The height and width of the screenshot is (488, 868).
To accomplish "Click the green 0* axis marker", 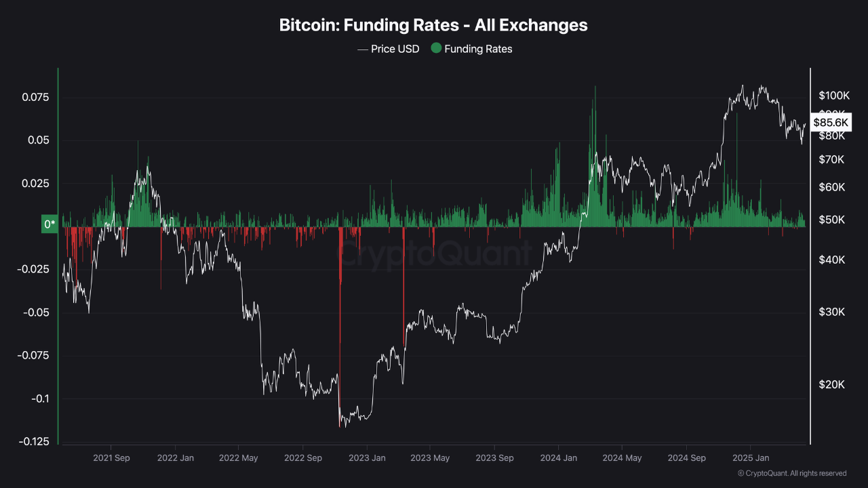I will coord(50,224).
